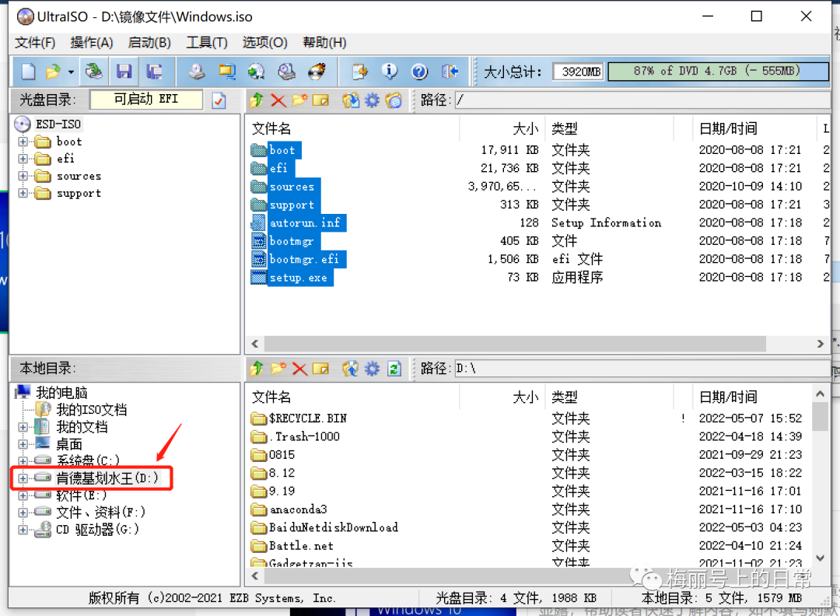This screenshot has width=840, height=616.
Task: Click the Info bubble icon
Action: click(x=390, y=72)
